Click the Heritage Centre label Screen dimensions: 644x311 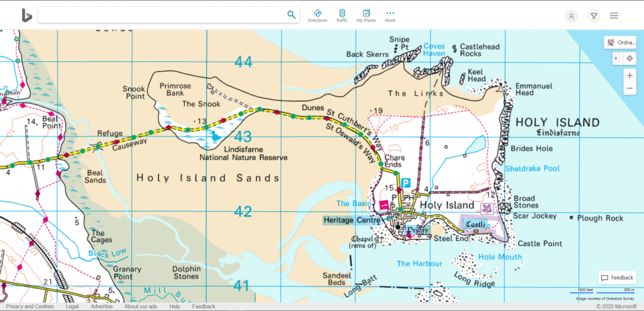coord(351,220)
